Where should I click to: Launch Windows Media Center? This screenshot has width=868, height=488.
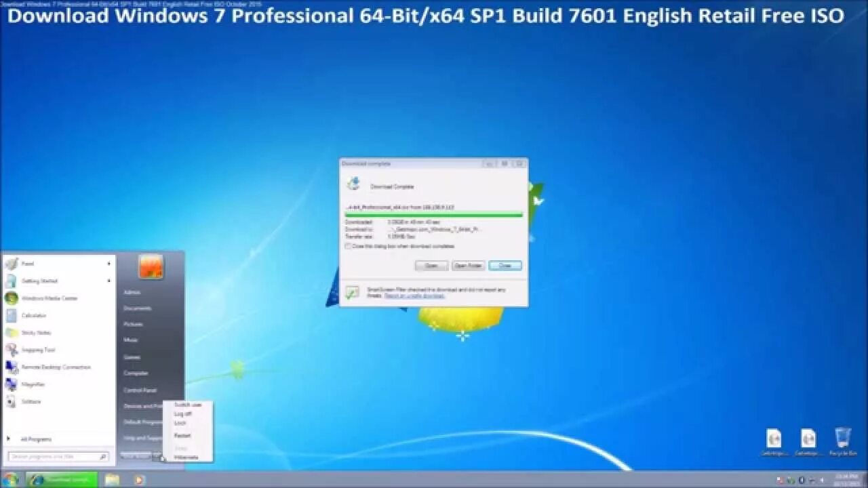[x=59, y=298]
